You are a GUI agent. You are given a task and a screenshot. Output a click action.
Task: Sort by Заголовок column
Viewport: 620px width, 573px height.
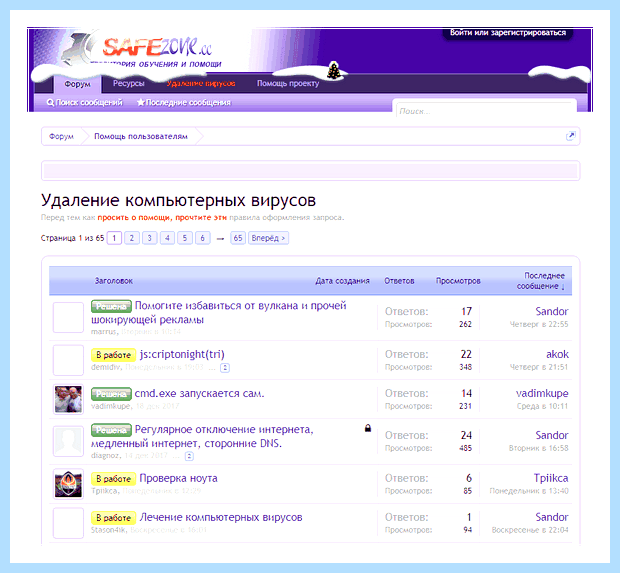(x=114, y=281)
